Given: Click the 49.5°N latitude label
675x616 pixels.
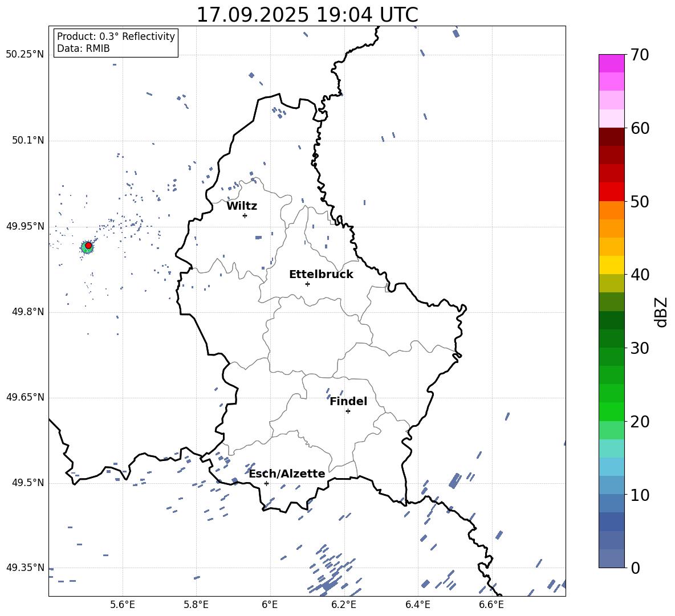Looking at the screenshot, I should [x=28, y=483].
